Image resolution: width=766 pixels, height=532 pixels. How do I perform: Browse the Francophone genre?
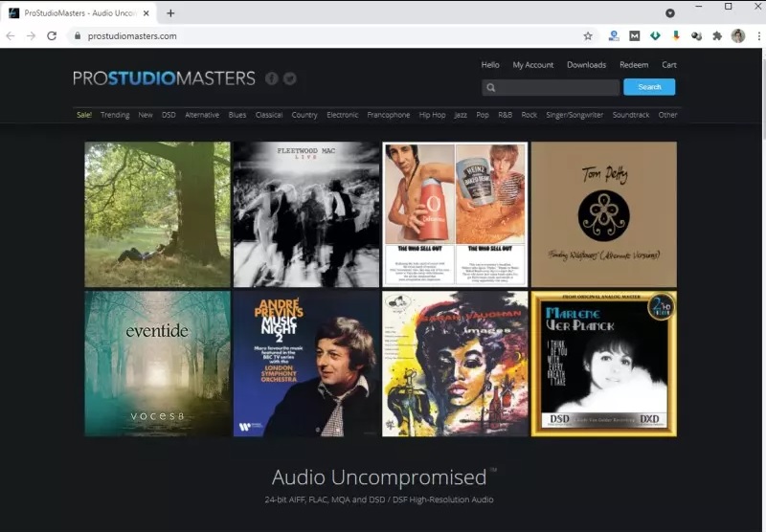click(389, 115)
